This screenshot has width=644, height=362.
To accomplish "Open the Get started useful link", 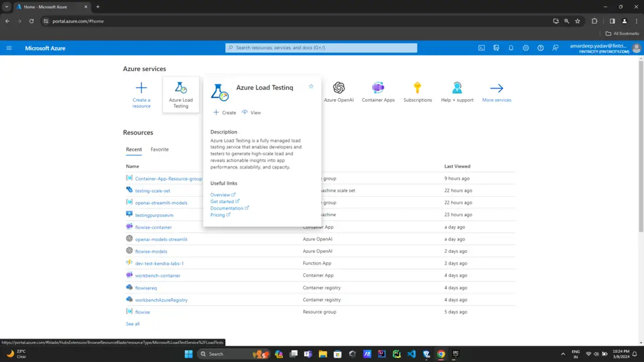I will click(x=225, y=202).
